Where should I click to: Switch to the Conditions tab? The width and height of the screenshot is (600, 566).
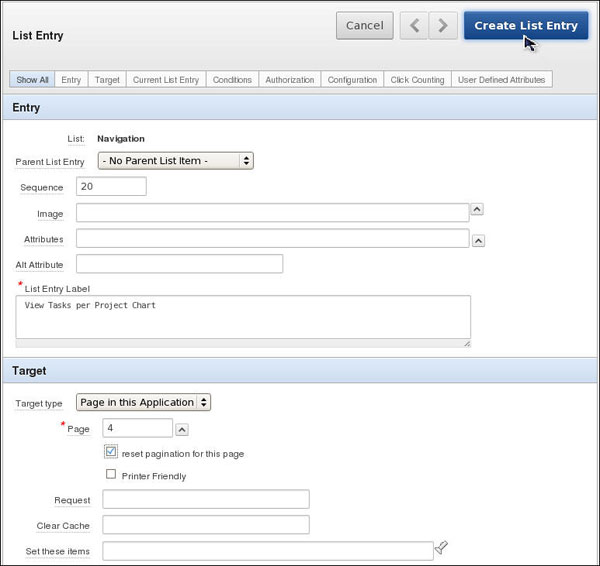click(232, 80)
